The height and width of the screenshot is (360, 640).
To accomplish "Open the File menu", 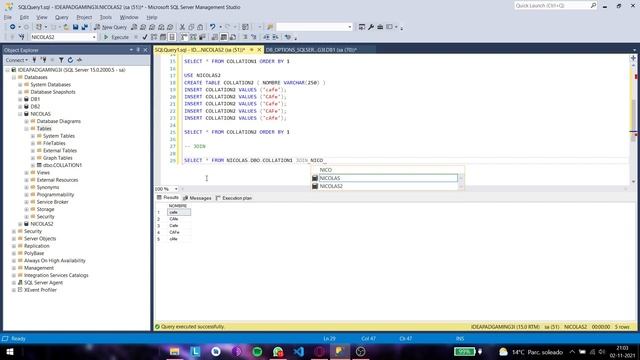I will [8, 17].
